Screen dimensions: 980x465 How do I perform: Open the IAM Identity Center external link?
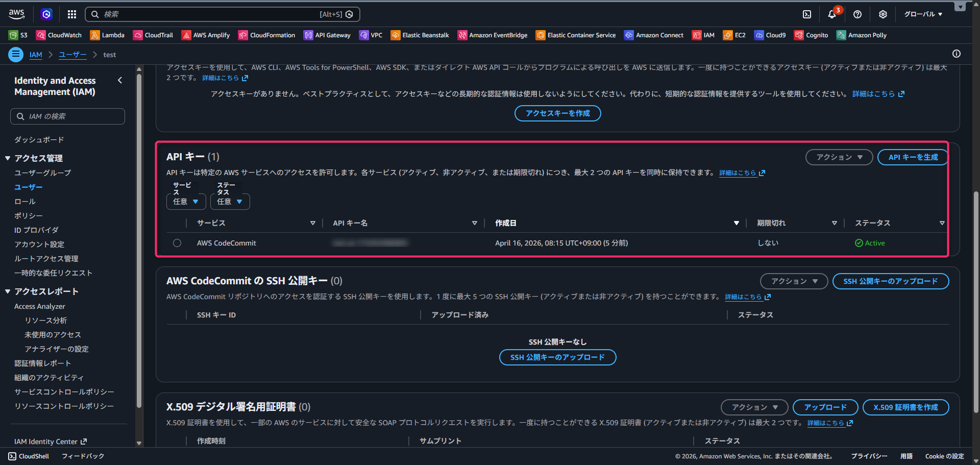click(x=51, y=442)
